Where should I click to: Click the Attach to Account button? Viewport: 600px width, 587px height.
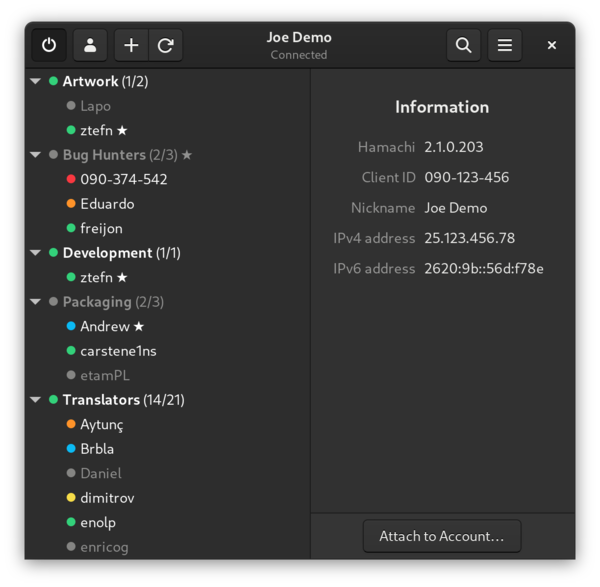441,536
